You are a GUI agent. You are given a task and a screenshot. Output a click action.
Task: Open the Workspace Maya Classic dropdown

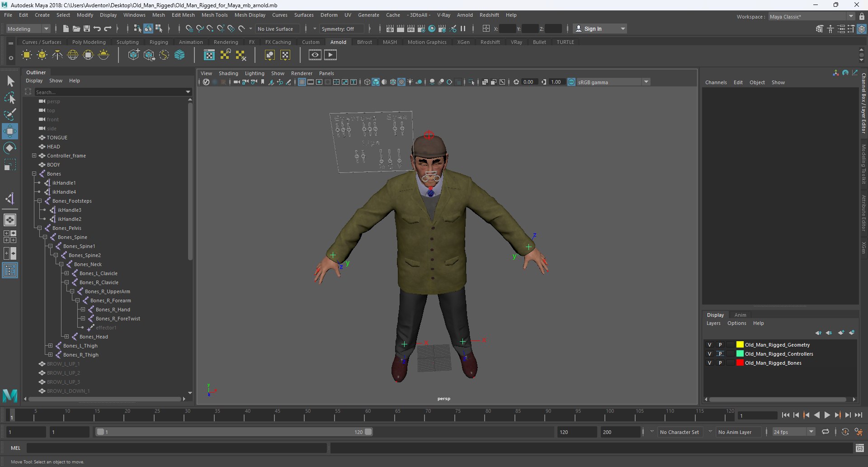(x=811, y=17)
